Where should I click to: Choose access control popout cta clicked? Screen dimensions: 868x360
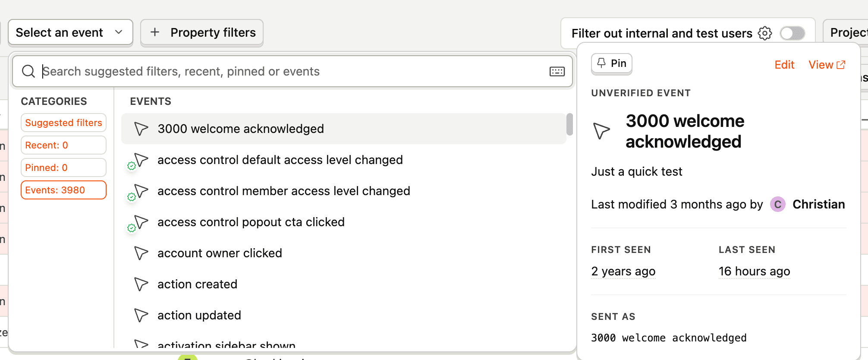point(343,222)
